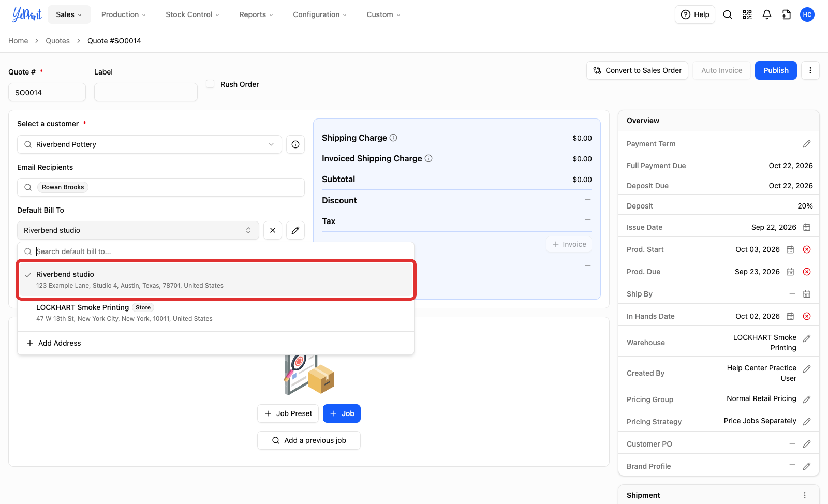This screenshot has height=504, width=828.
Task: Clear the Prod. Start date
Action: (807, 249)
